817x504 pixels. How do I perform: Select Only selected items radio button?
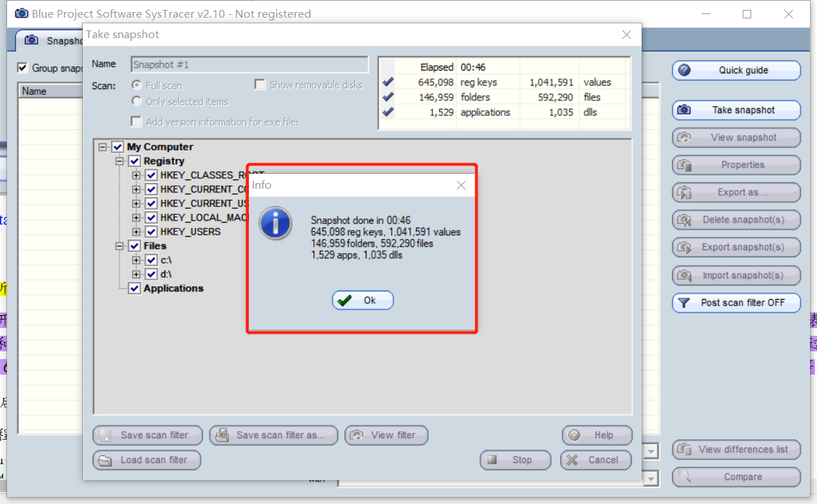pyautogui.click(x=137, y=101)
